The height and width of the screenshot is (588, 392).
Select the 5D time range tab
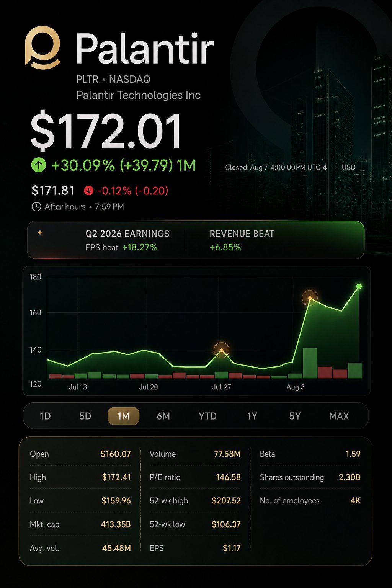[x=85, y=416]
